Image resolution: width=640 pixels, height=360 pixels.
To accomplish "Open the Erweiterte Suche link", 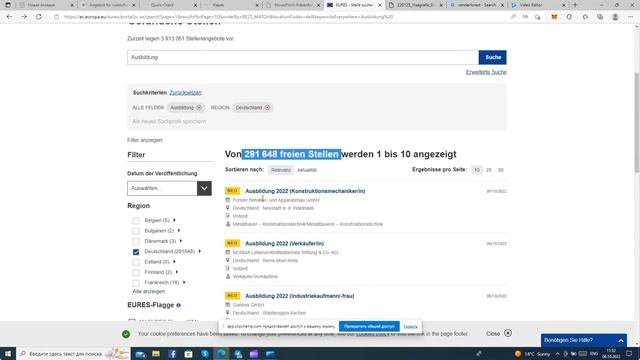I will tap(486, 72).
